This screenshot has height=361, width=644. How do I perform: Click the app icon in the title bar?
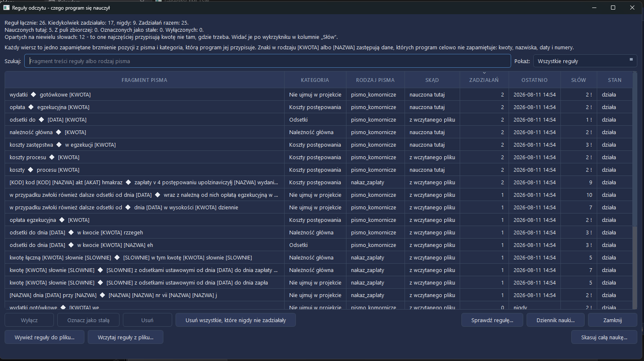(6, 8)
